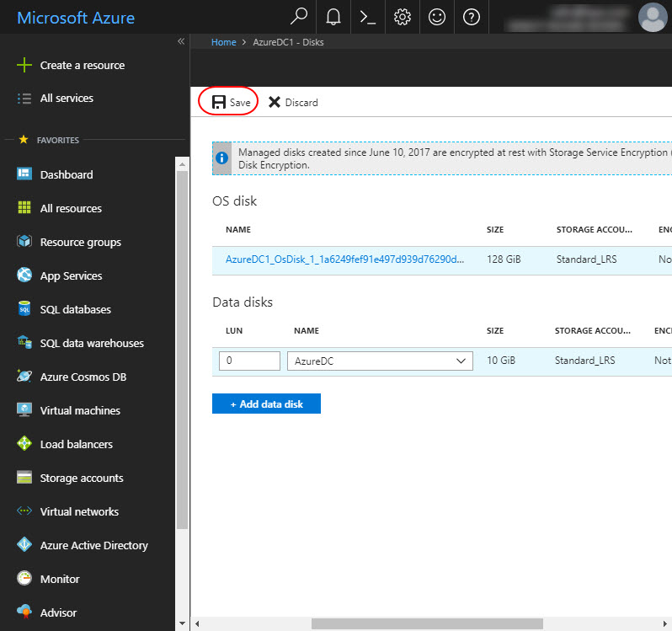This screenshot has height=631, width=672.
Task: Click the SQL databases icon
Action: tap(24, 308)
